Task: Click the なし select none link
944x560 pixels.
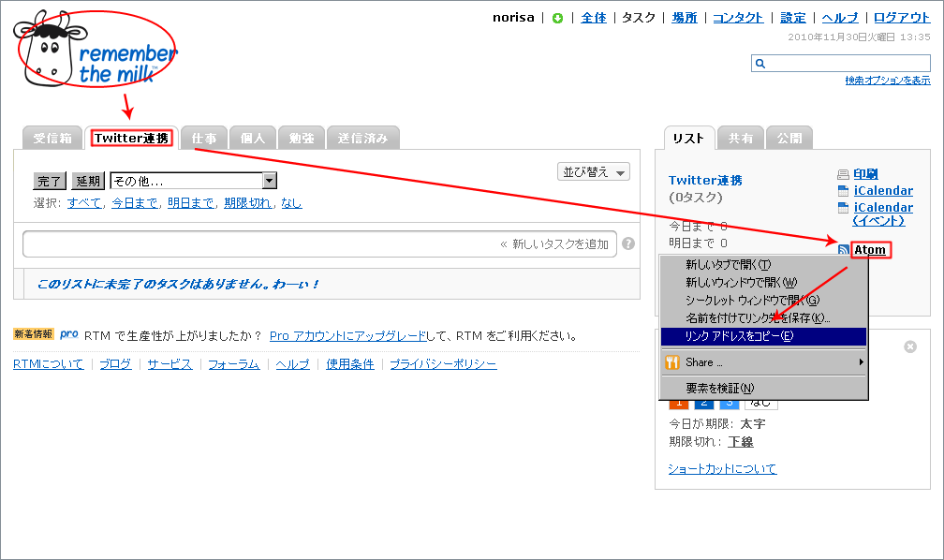Action: tap(291, 203)
